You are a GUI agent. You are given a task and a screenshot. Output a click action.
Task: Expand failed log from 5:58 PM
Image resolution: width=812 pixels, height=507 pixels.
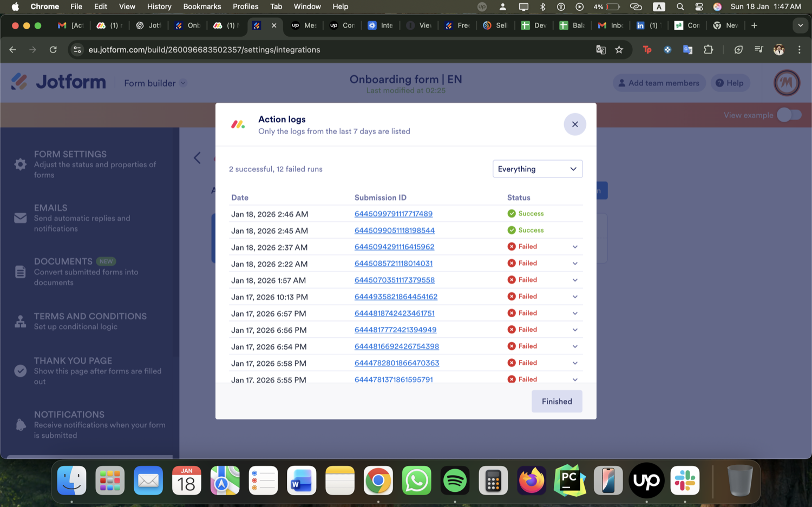coord(575,363)
